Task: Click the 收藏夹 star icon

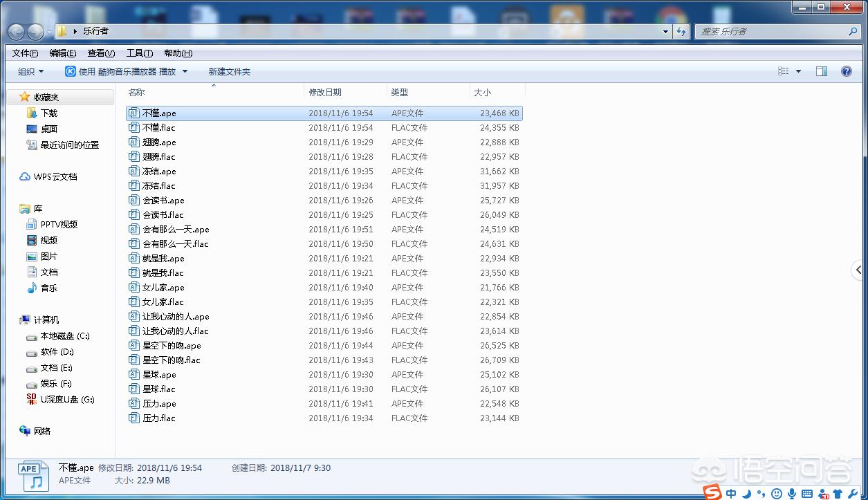Action: pyautogui.click(x=25, y=97)
